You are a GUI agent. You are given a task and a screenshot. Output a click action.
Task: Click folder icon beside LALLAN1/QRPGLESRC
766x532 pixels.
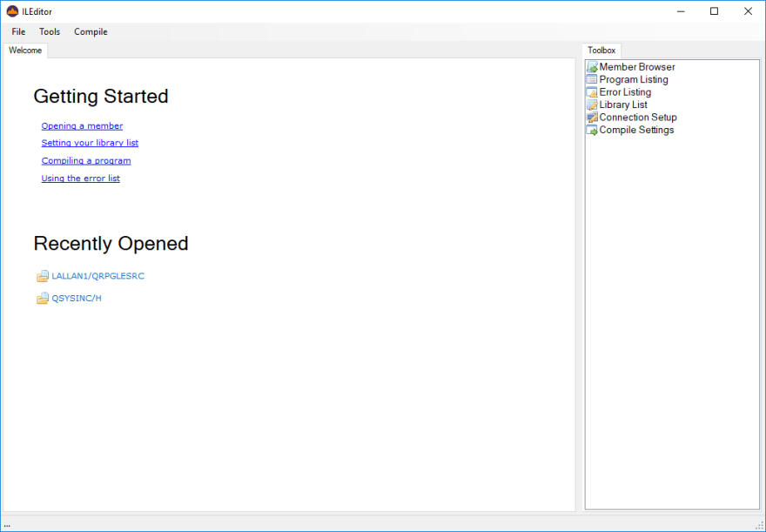click(43, 276)
